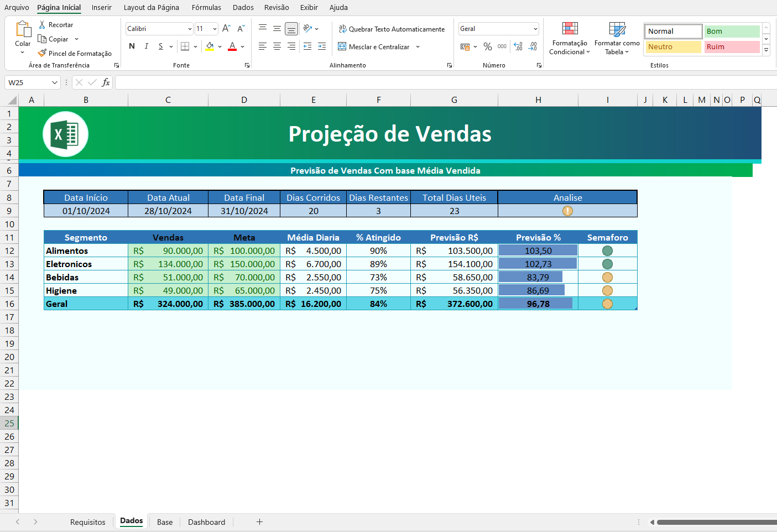Viewport: 777px width, 532px height.
Task: Apply the Bom cell style
Action: click(731, 32)
